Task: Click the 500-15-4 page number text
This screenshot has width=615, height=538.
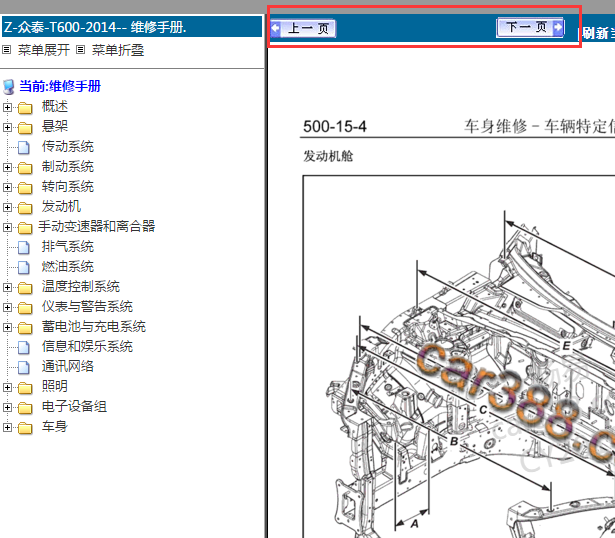Action: click(335, 127)
